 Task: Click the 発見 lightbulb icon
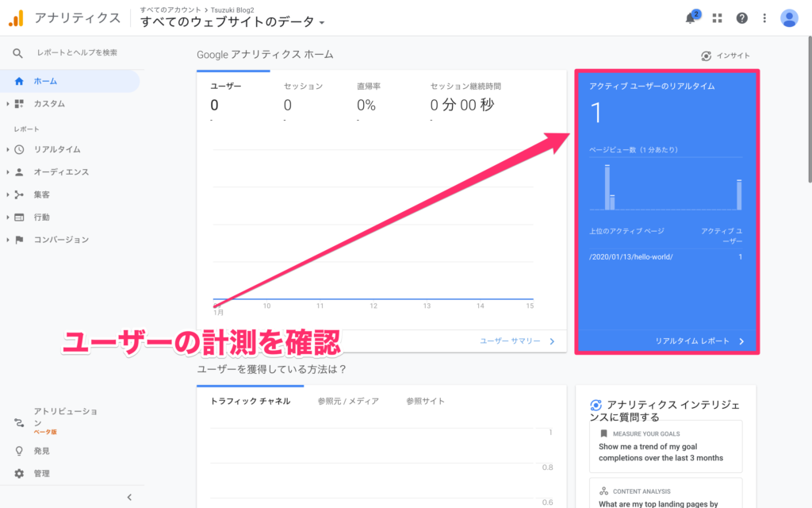[19, 451]
